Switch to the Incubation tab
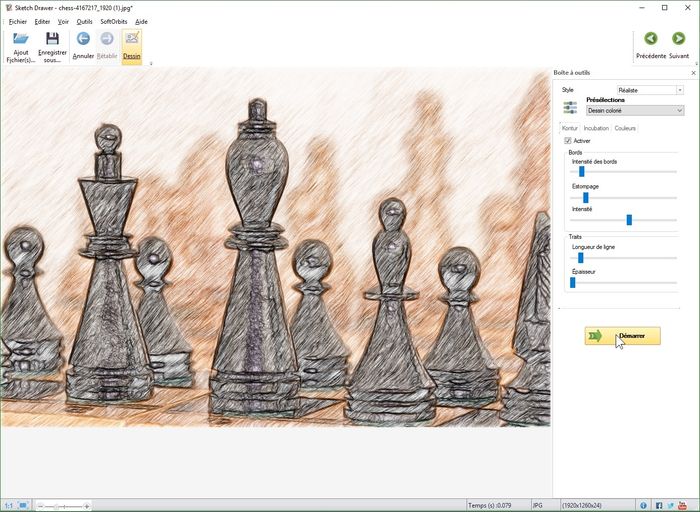The width and height of the screenshot is (700, 512). 596,128
